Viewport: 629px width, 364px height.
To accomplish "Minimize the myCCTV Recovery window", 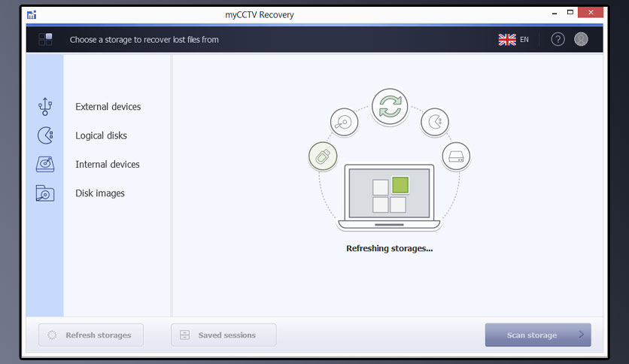I will pyautogui.click(x=555, y=14).
